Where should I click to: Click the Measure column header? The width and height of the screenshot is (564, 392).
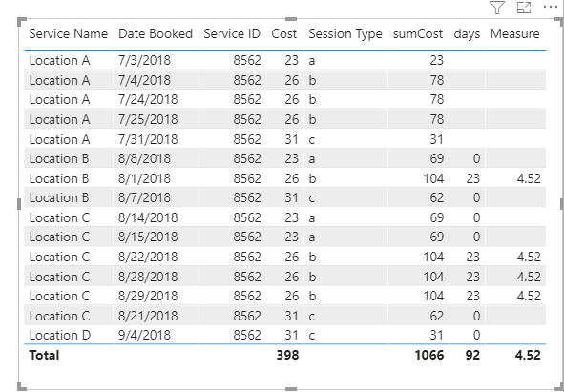tap(514, 33)
